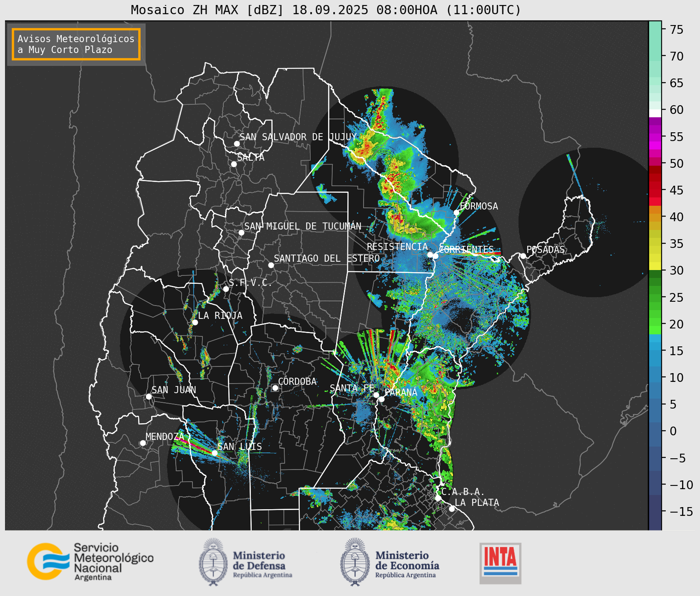700x596 pixels.
Task: Select the Santiago del Estero marker dot
Action: pyautogui.click(x=271, y=265)
